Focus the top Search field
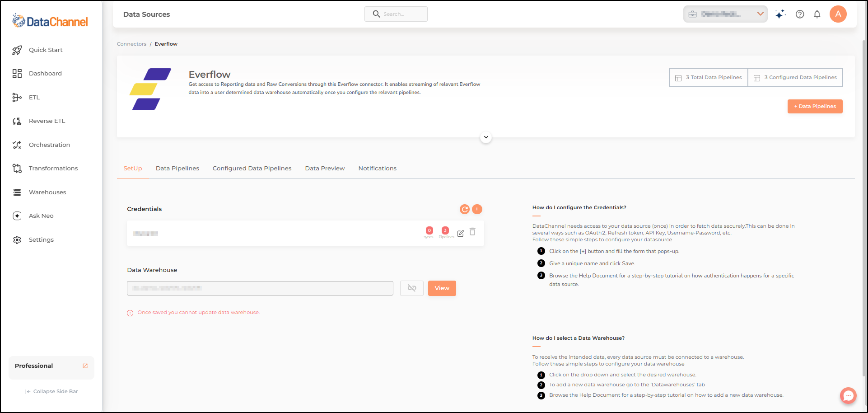This screenshot has width=868, height=413. [x=396, y=14]
